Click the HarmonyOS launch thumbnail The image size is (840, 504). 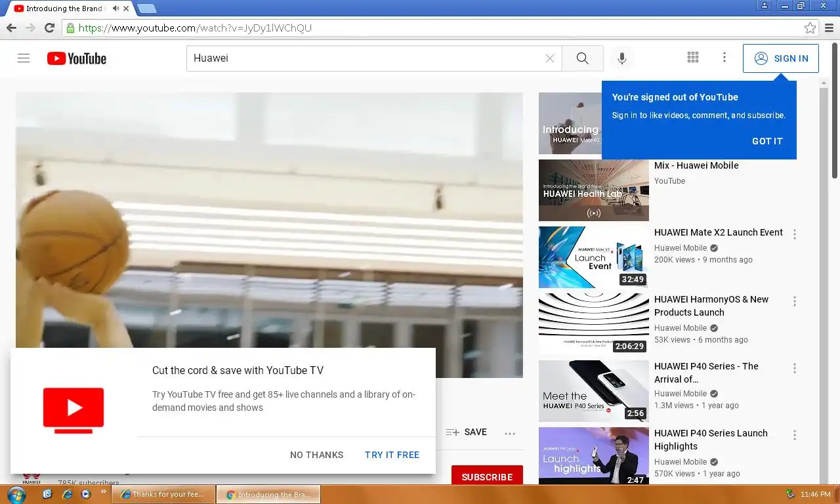pos(594,324)
